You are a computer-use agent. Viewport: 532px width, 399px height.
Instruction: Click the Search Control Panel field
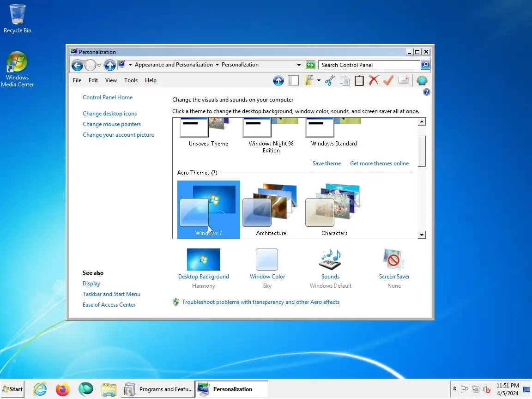pos(369,65)
